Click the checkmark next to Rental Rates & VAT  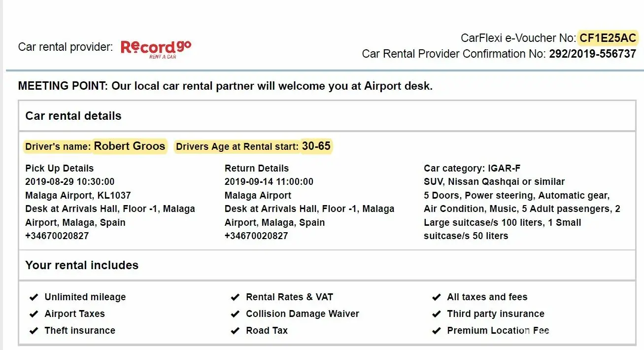coord(235,297)
